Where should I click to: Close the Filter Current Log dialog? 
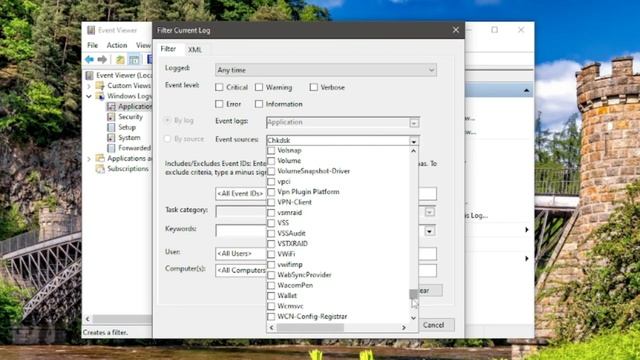(x=456, y=30)
